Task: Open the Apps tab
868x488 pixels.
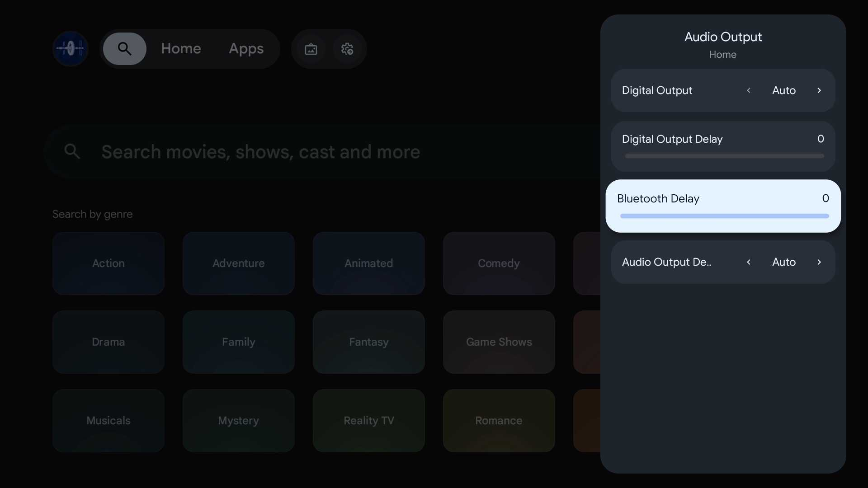Action: (x=246, y=48)
